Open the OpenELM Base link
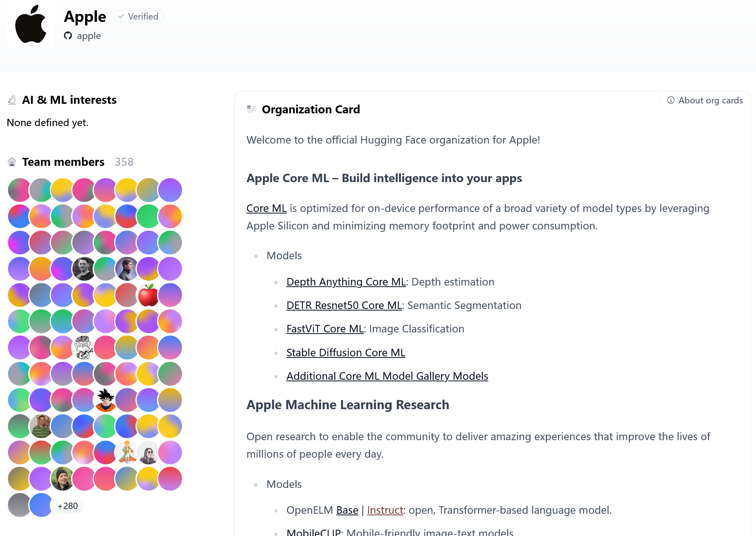Viewport: 756px width, 536px height. coord(347,510)
